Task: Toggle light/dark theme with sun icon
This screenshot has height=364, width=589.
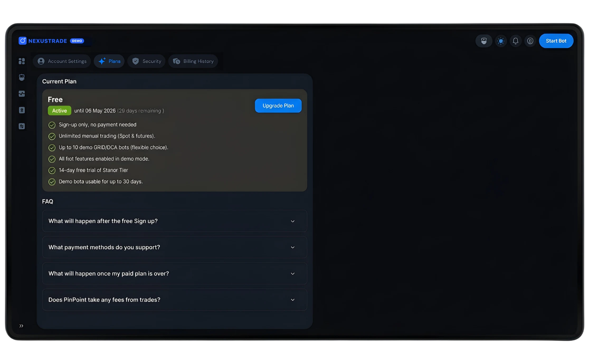Action: (501, 41)
